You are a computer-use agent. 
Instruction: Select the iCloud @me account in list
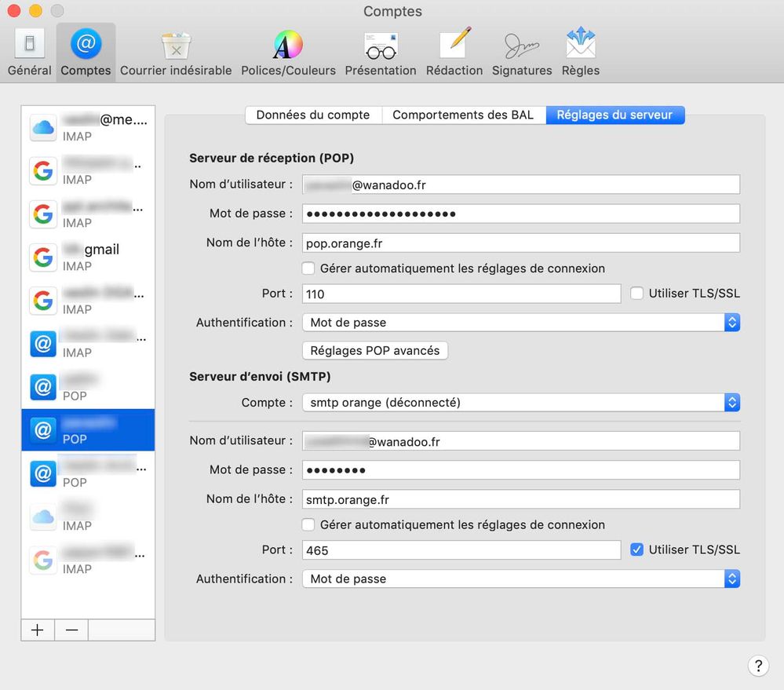click(88, 128)
